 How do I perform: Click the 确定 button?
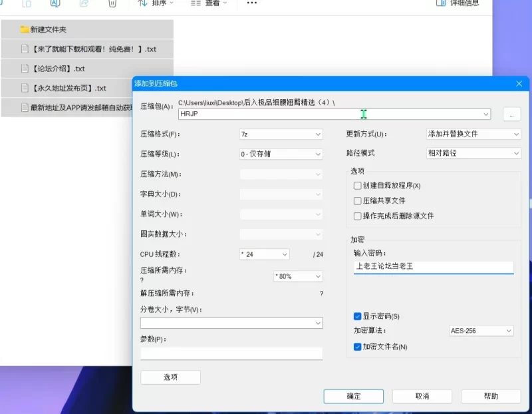[354, 396]
